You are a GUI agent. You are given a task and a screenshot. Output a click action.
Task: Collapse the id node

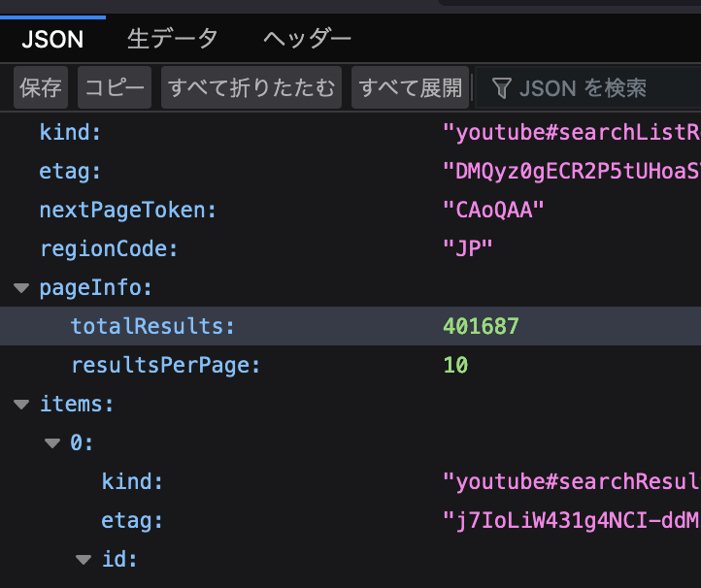coord(83,560)
